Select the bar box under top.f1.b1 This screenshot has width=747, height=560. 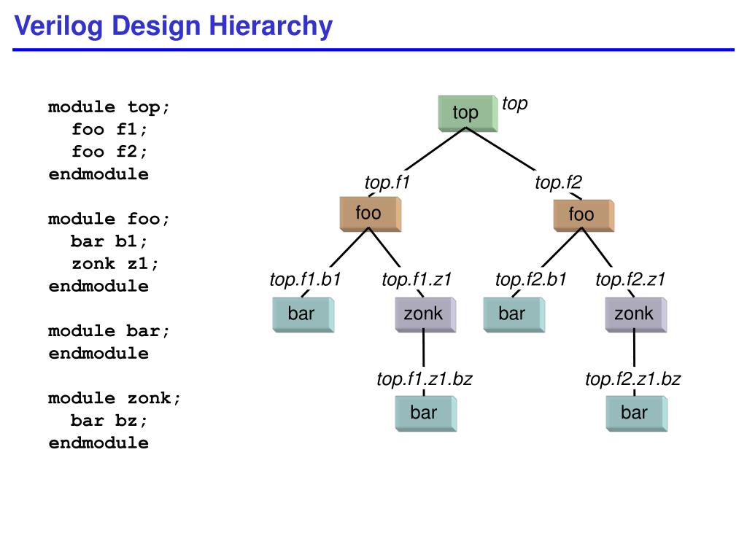(x=303, y=315)
